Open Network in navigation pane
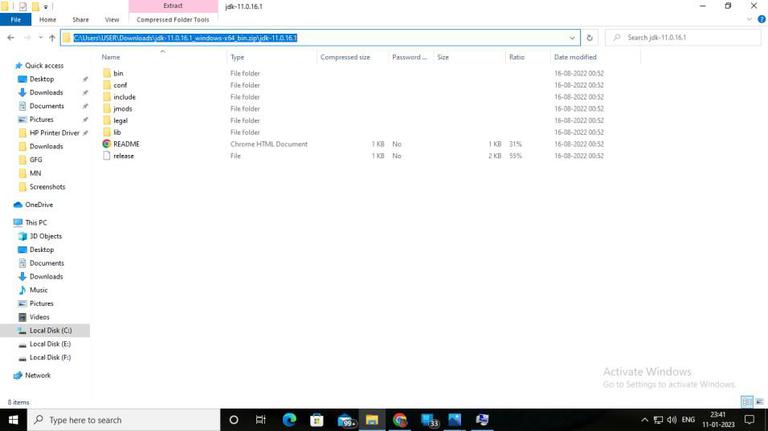Image resolution: width=768 pixels, height=431 pixels. pyautogui.click(x=38, y=375)
